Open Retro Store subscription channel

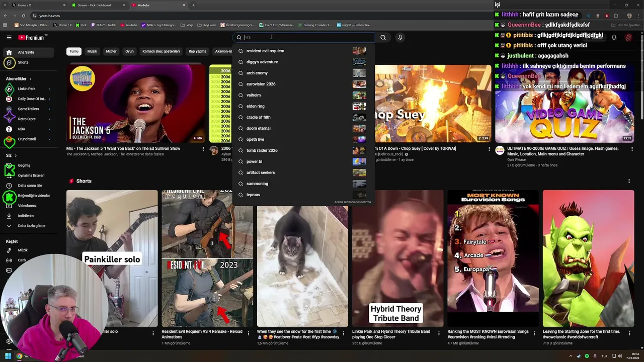coord(29,119)
